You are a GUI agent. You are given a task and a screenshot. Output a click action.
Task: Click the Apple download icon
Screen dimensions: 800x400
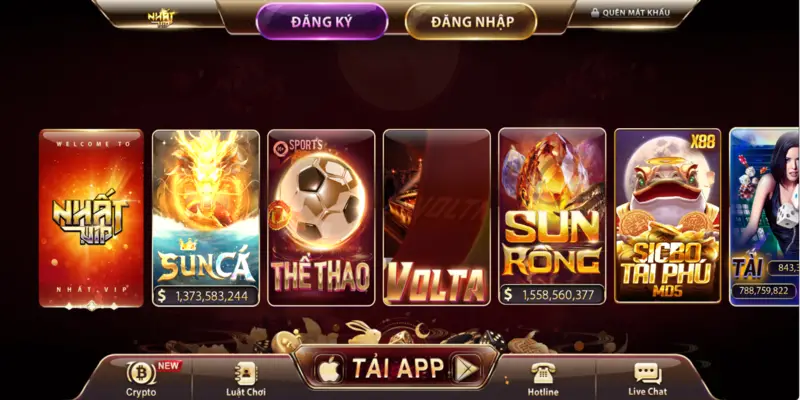pos(329,368)
